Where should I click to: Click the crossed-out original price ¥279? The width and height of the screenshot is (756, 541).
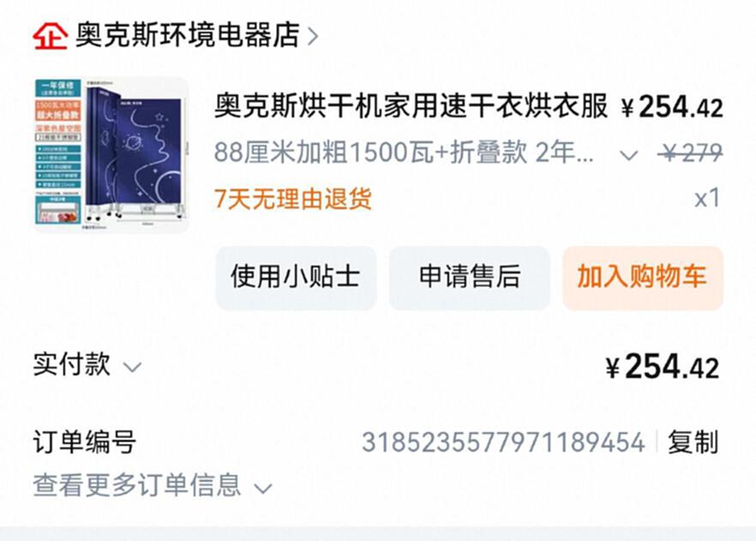click(691, 153)
